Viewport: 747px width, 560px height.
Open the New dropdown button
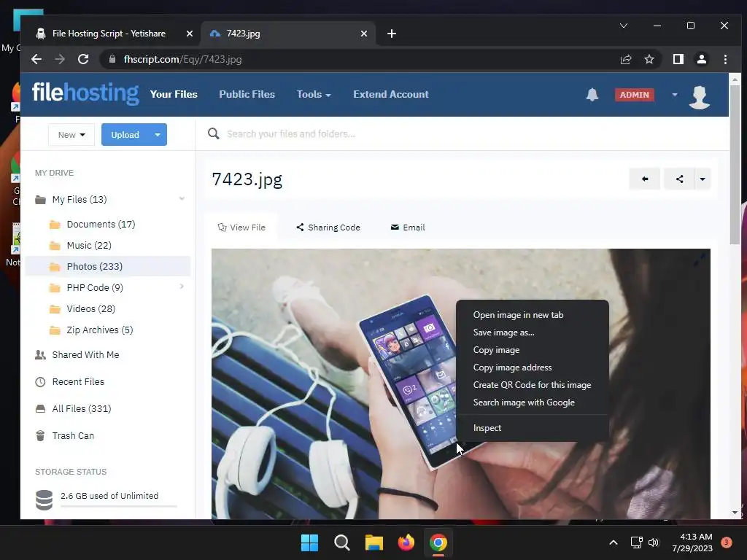(x=71, y=135)
